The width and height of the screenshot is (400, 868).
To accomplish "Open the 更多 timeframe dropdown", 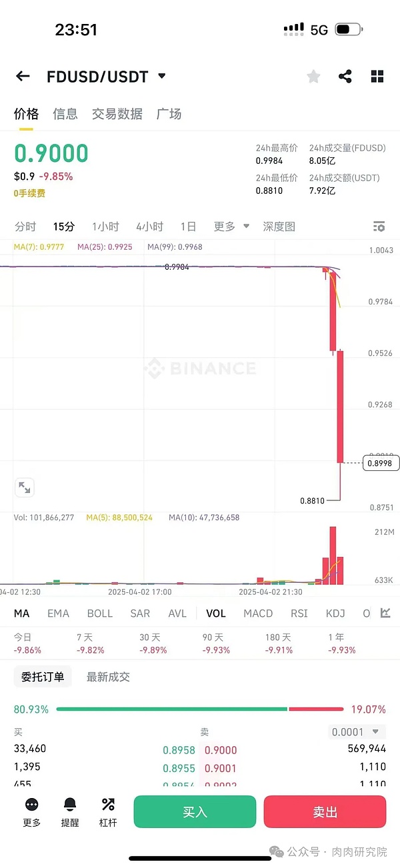I will (x=231, y=226).
